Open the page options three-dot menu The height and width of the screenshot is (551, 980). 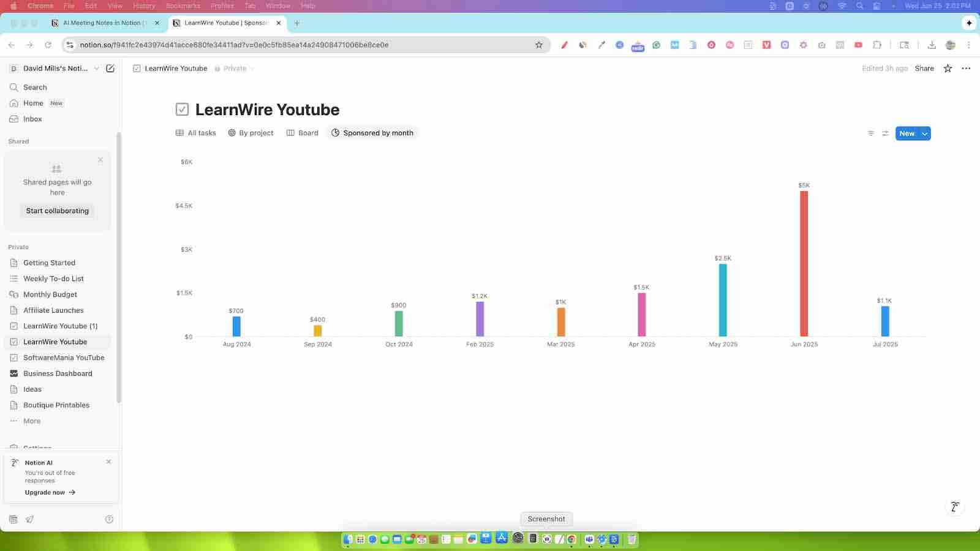point(966,69)
